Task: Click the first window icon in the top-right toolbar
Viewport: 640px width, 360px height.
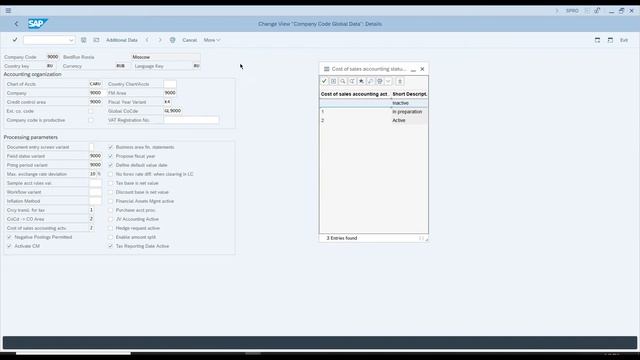Action: pyautogui.click(x=597, y=40)
